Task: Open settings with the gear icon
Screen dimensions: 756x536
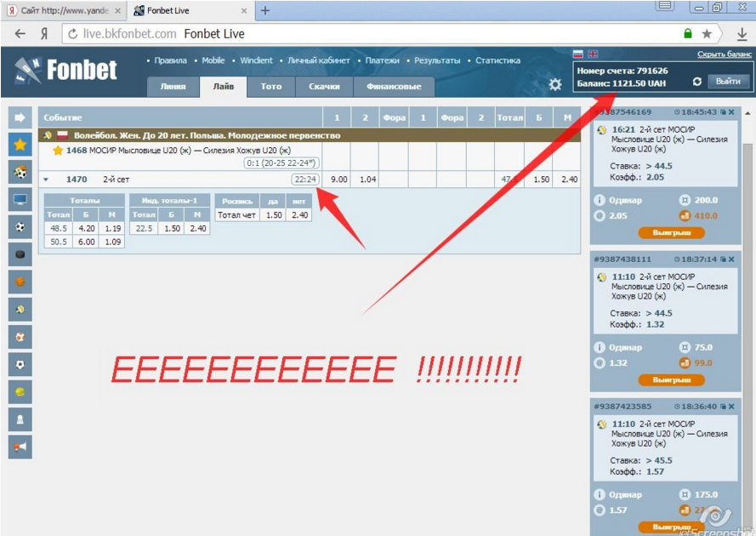Action: click(555, 84)
